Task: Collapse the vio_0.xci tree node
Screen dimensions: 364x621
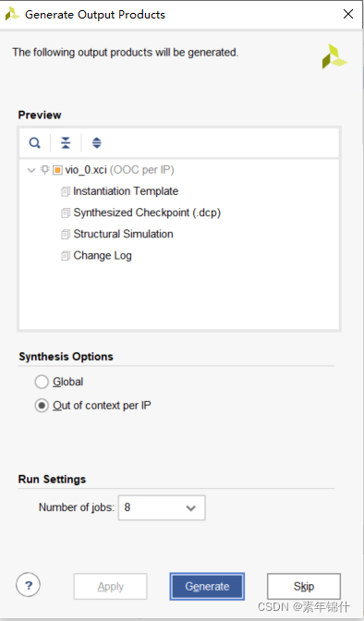Action: click(x=31, y=170)
